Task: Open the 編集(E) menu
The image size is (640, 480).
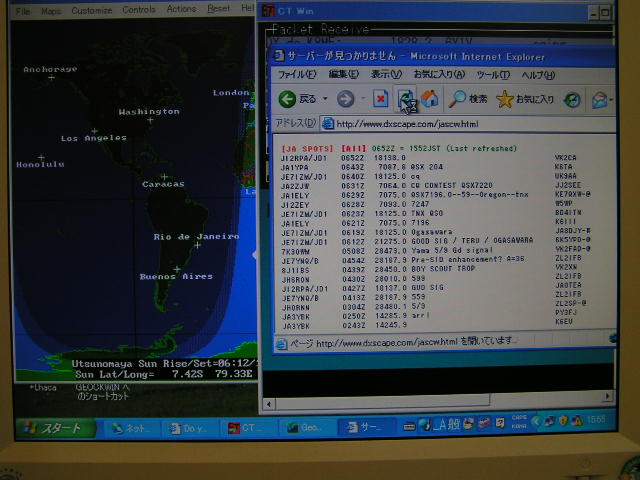Action: click(344, 74)
